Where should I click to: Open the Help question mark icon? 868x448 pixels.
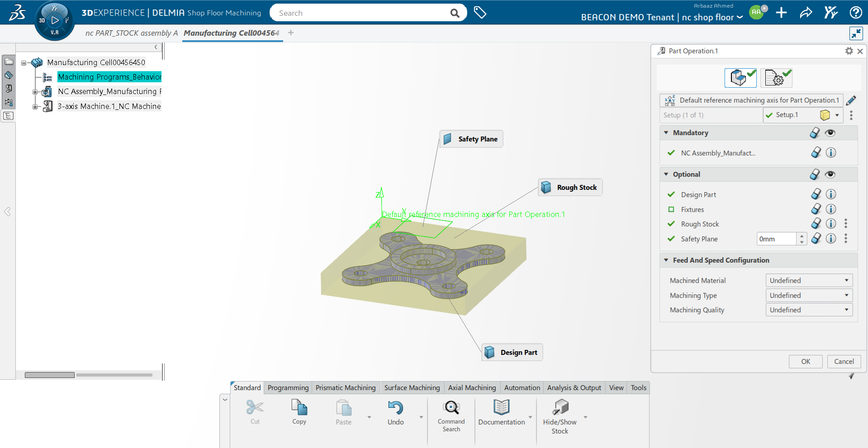855,13
